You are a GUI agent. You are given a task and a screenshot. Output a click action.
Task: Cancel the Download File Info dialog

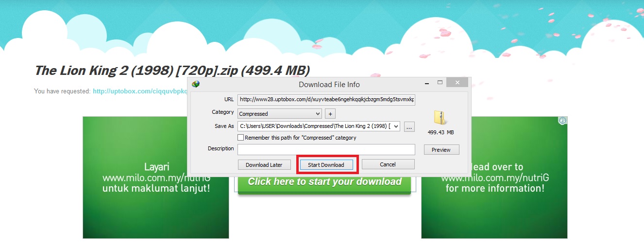pyautogui.click(x=388, y=164)
